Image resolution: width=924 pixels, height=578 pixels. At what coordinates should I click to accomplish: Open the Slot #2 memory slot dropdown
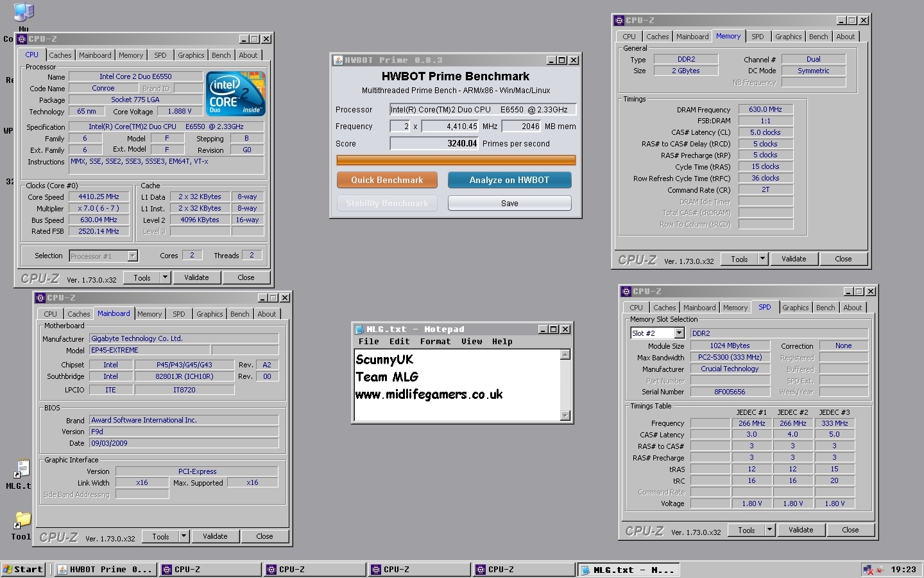pyautogui.click(x=679, y=333)
